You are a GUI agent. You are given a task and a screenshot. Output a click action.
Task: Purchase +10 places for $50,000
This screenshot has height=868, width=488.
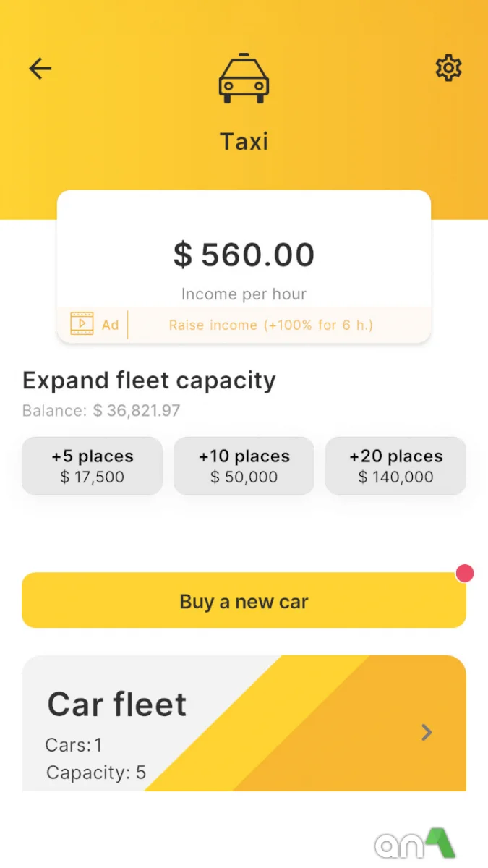[244, 466]
